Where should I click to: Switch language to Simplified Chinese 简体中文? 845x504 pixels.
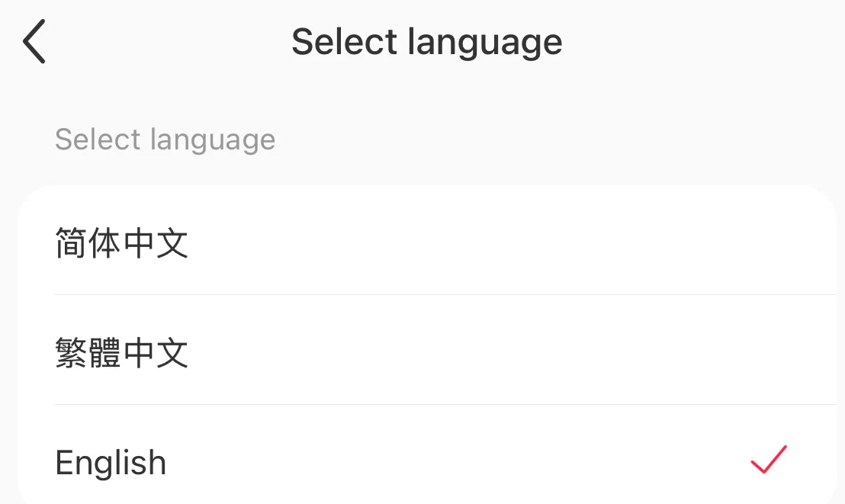pos(122,243)
